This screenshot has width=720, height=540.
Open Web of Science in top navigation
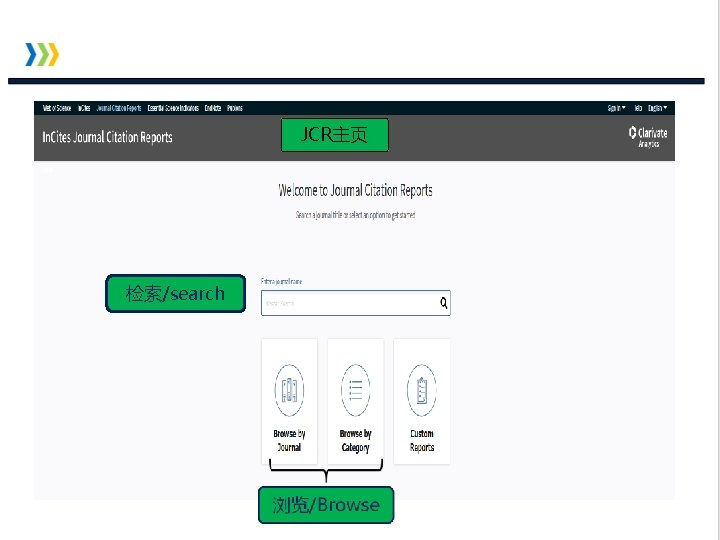click(57, 108)
